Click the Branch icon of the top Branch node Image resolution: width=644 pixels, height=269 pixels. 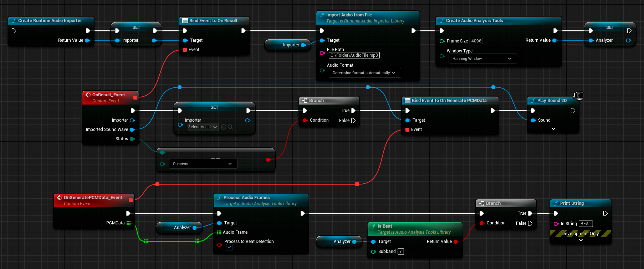305,101
